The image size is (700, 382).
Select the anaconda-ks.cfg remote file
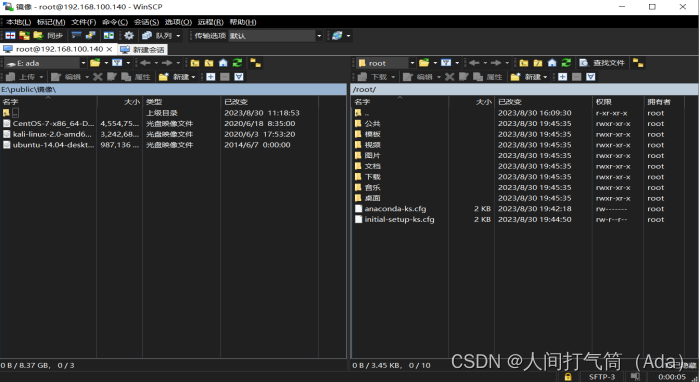[395, 208]
